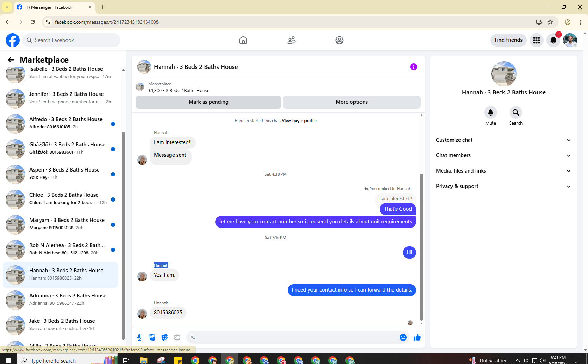Open Task View on taskbar
The height and width of the screenshot is (364, 588).
point(126,360)
